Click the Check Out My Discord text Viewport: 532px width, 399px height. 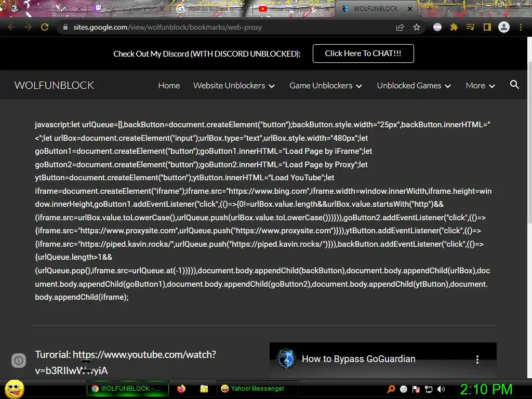(x=207, y=54)
